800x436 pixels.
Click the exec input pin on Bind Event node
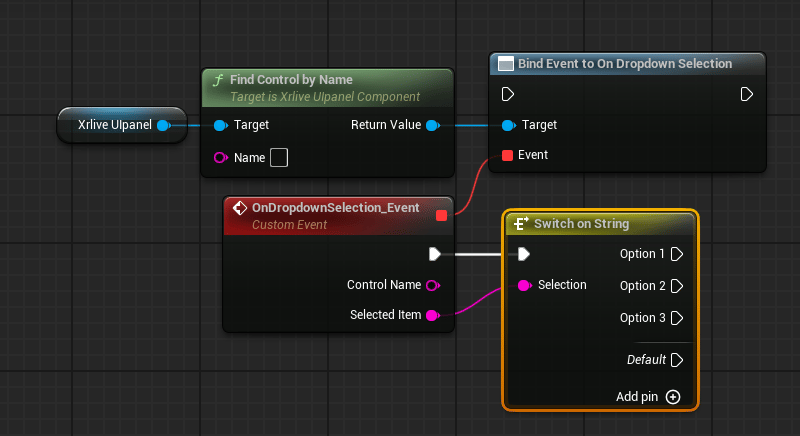click(508, 94)
